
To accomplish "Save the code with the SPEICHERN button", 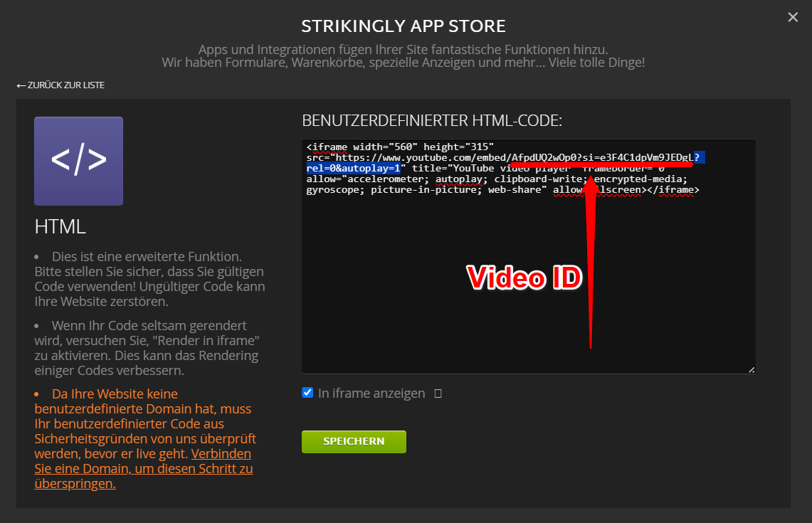I will click(354, 442).
